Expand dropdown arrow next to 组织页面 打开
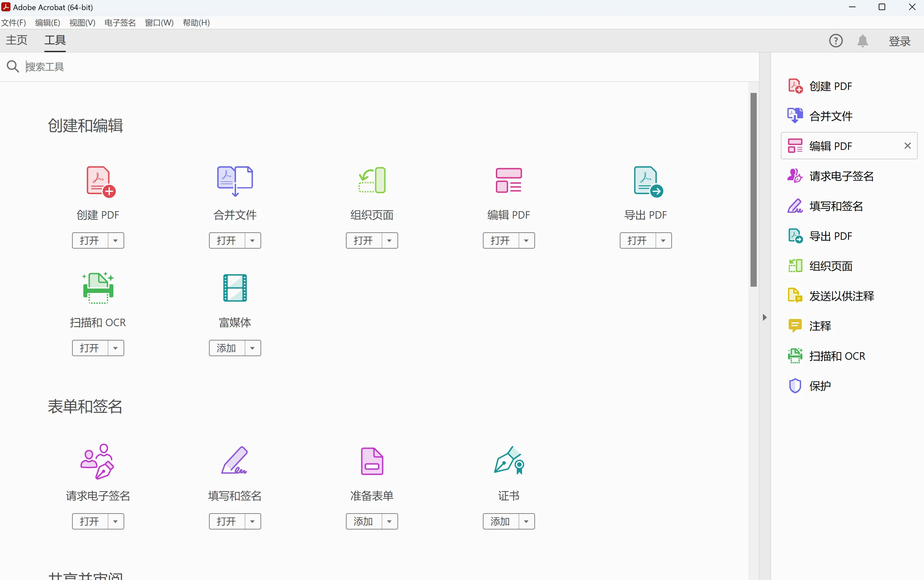This screenshot has width=924, height=580. [390, 240]
